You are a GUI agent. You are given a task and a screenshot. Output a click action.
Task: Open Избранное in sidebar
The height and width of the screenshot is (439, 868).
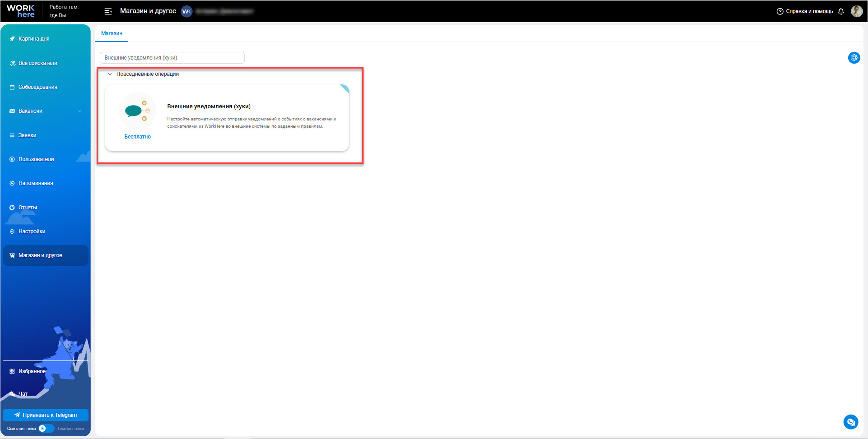pos(32,371)
